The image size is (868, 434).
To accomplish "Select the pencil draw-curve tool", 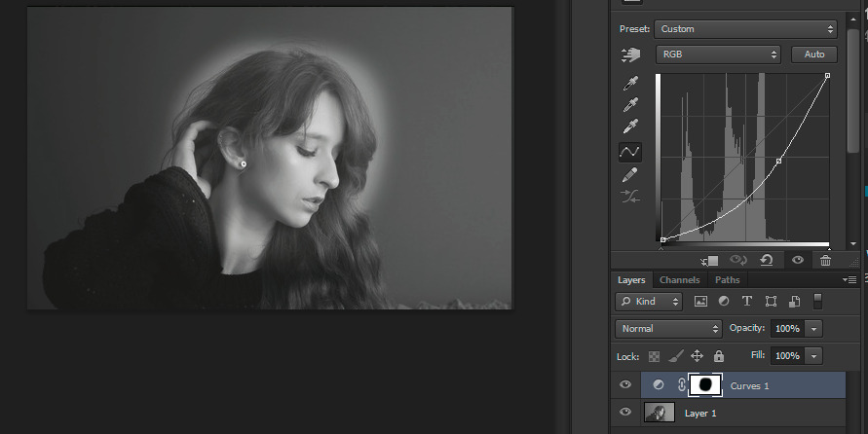I will point(630,174).
